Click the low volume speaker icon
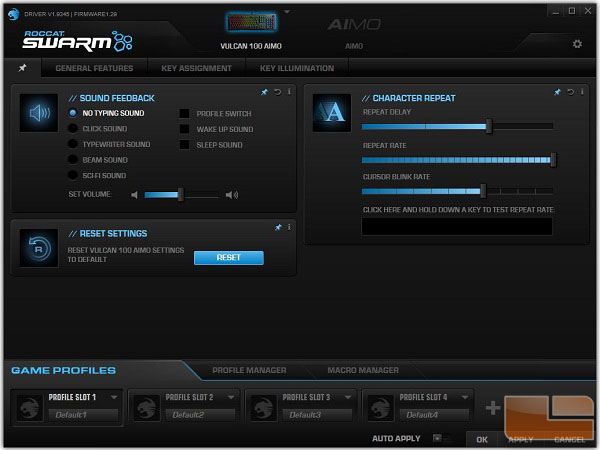600x450 pixels. pos(134,195)
